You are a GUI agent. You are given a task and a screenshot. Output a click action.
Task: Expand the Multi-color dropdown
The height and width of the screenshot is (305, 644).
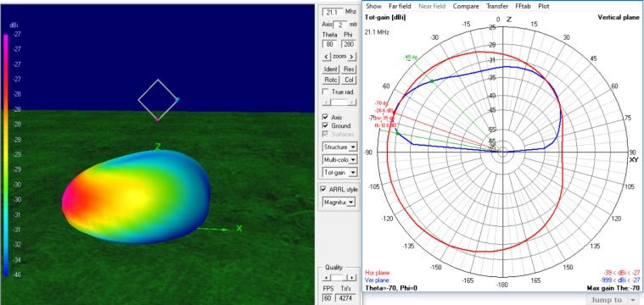339,159
